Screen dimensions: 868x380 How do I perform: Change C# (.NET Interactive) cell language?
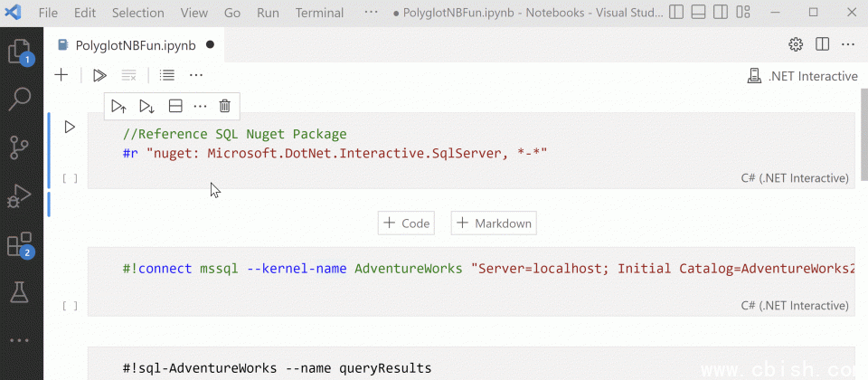(x=794, y=178)
